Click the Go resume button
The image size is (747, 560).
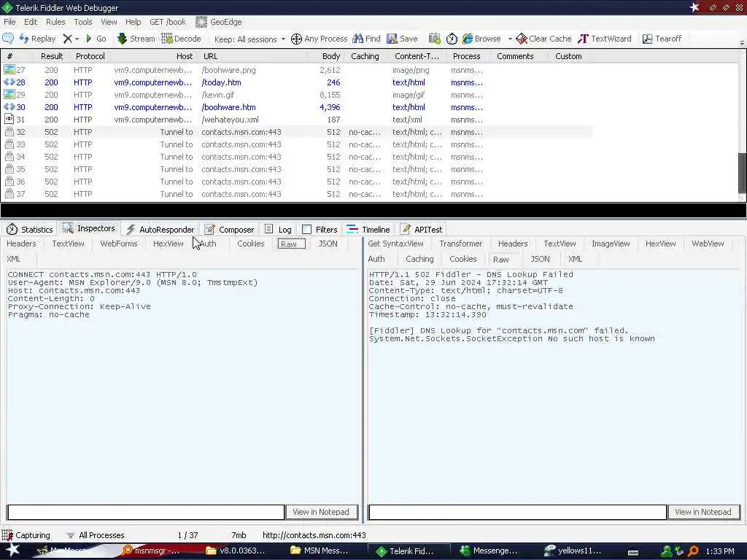pyautogui.click(x=96, y=39)
